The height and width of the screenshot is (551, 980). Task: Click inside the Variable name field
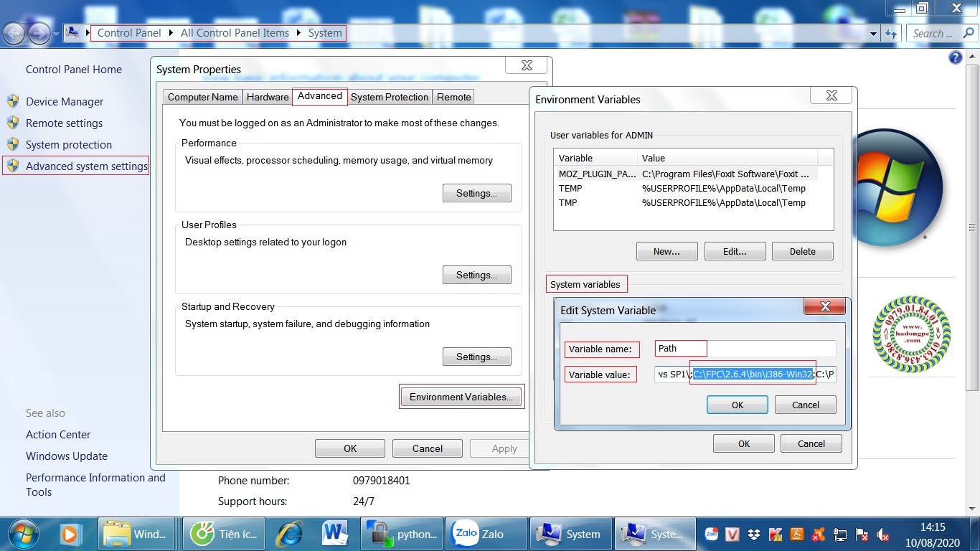[745, 349]
